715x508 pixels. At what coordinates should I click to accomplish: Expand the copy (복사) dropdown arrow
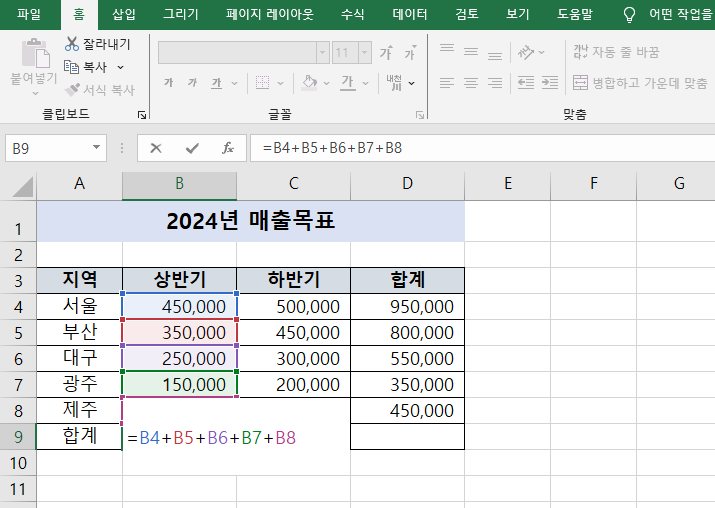120,67
